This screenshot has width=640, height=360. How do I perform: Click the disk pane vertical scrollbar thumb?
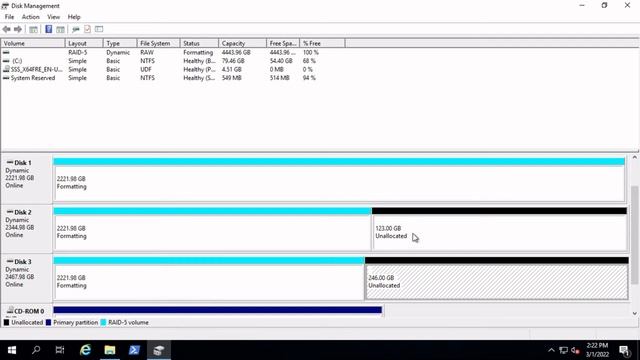tap(635, 235)
